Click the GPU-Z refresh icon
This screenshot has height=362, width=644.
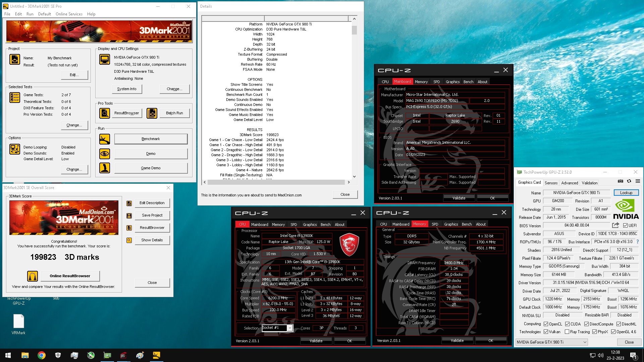(x=629, y=181)
